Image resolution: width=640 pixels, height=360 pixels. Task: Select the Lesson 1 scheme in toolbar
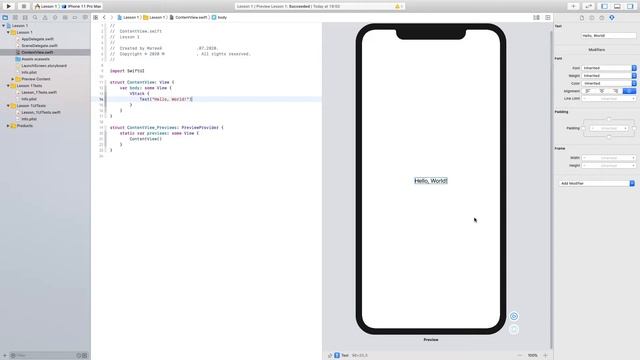(46, 7)
